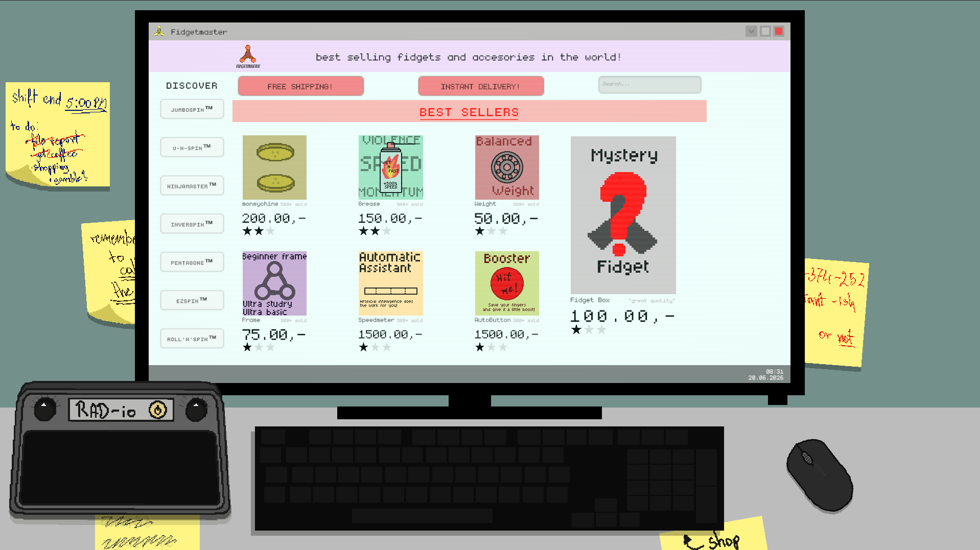The height and width of the screenshot is (550, 980).
Task: Click the clock showing 08:31
Action: (775, 372)
